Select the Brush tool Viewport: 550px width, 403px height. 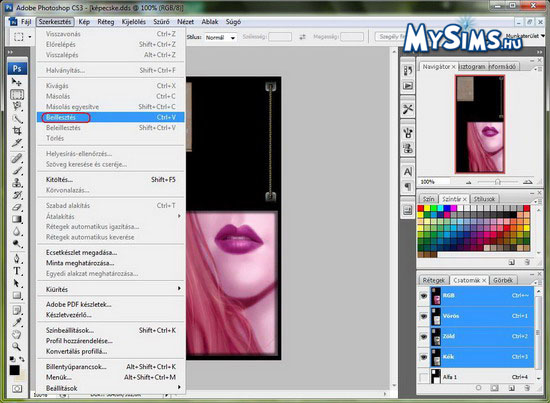[x=16, y=170]
